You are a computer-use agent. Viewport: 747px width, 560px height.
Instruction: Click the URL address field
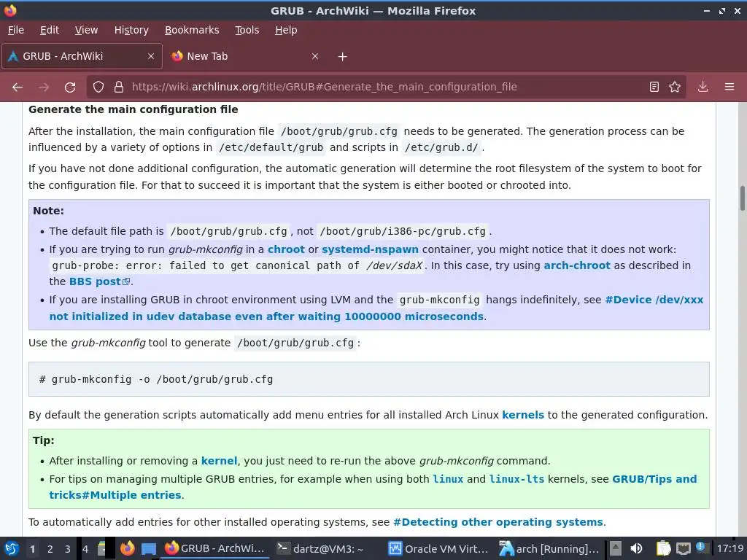pos(386,87)
